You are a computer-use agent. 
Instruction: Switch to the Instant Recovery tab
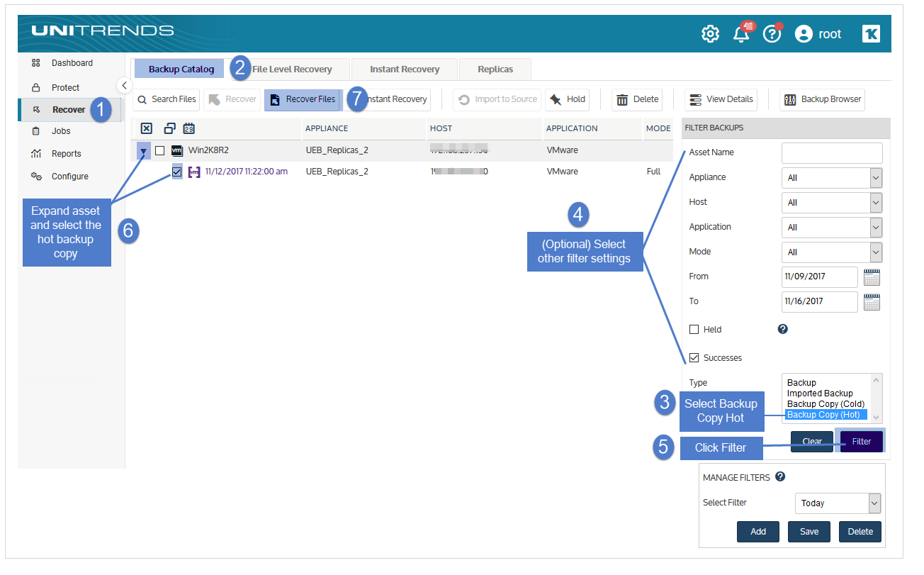tap(405, 69)
